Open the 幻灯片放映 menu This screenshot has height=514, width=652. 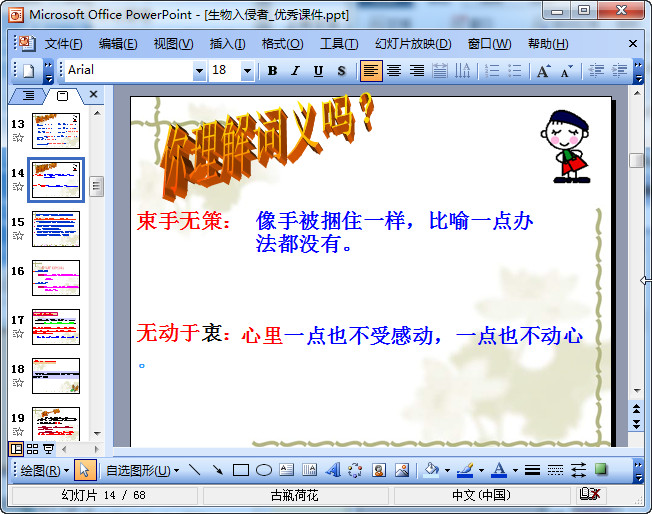tap(413, 44)
